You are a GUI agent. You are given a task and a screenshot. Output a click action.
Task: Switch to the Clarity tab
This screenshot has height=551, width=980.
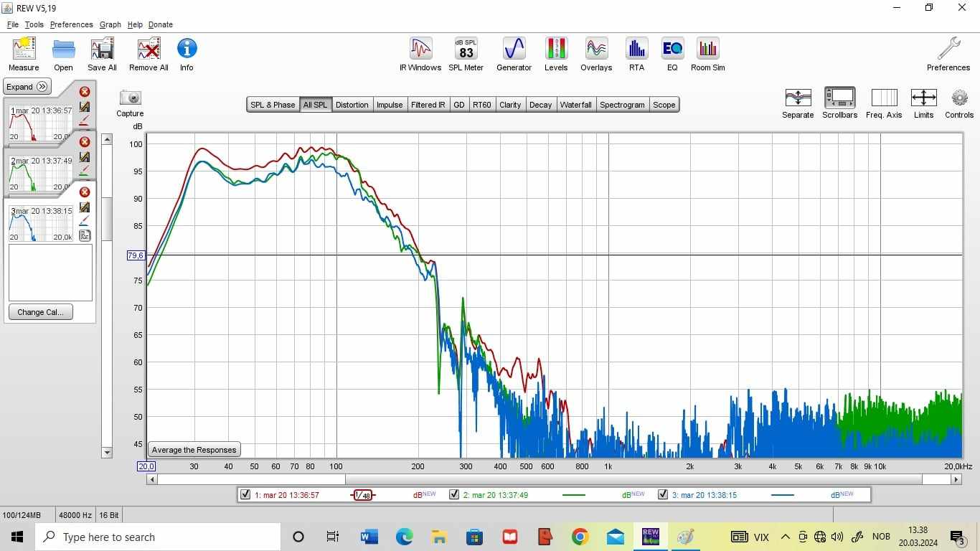click(510, 105)
